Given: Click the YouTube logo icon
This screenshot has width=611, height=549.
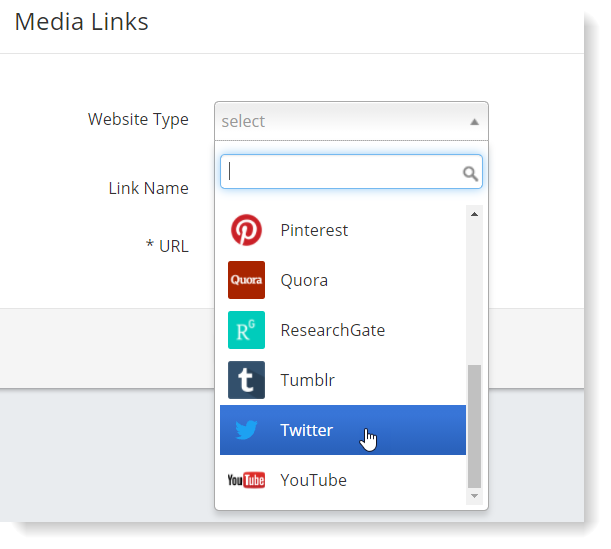Looking at the screenshot, I should [246, 480].
